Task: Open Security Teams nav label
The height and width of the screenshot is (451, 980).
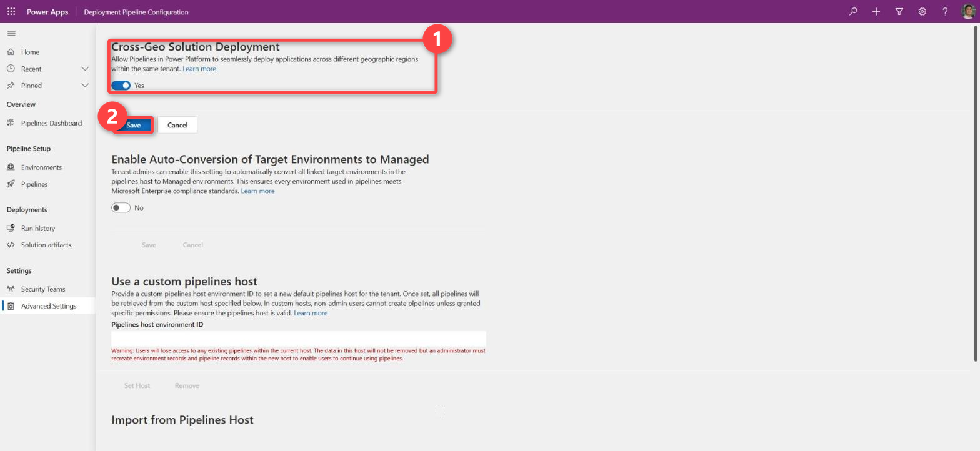Action: pos(43,289)
